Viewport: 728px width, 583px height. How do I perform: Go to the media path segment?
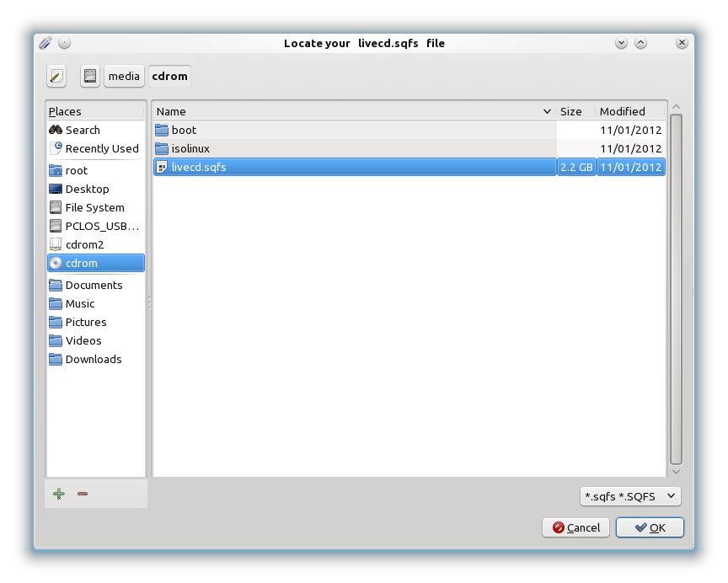pyautogui.click(x=124, y=76)
